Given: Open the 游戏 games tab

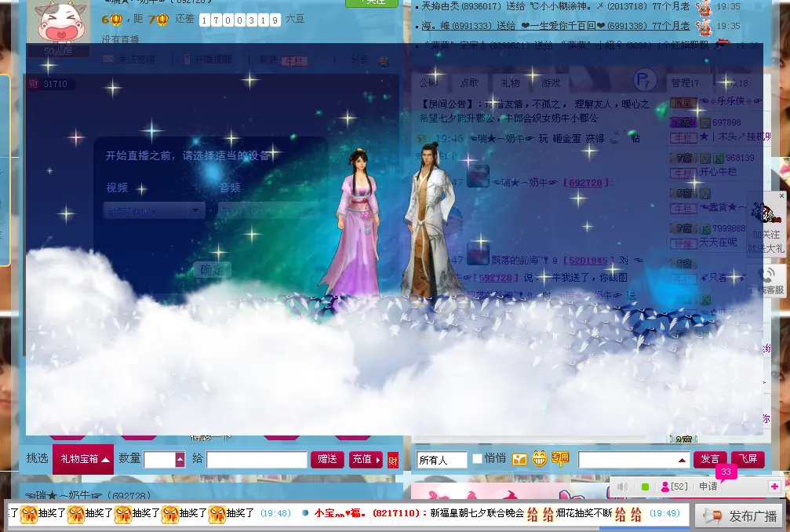Looking at the screenshot, I should point(550,82).
